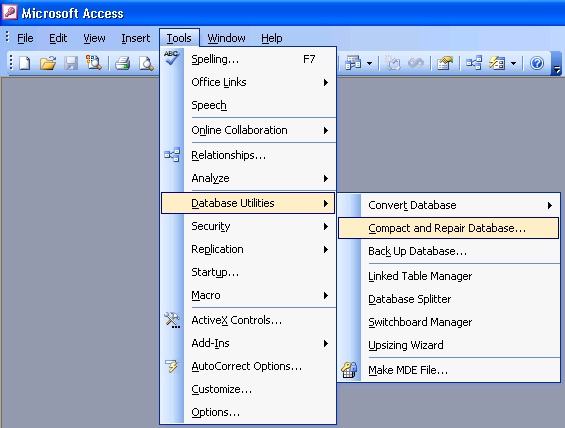
Task: Click the New database toolbar icon
Action: point(25,63)
